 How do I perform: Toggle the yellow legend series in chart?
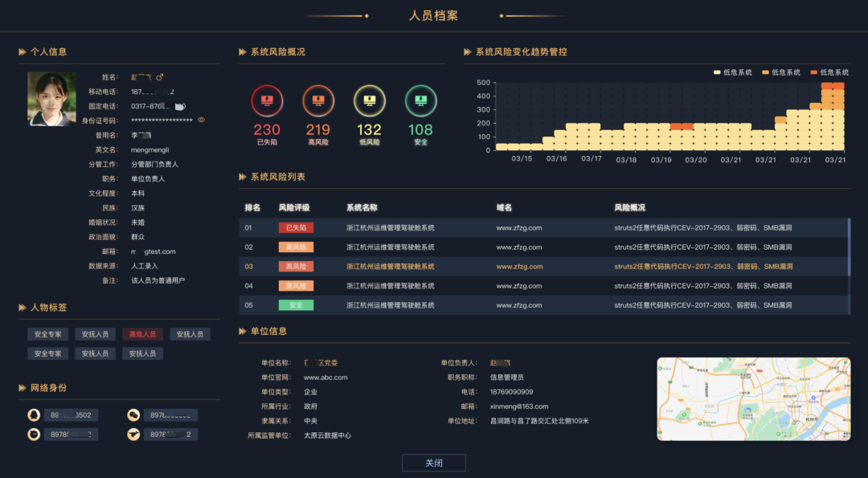point(718,72)
